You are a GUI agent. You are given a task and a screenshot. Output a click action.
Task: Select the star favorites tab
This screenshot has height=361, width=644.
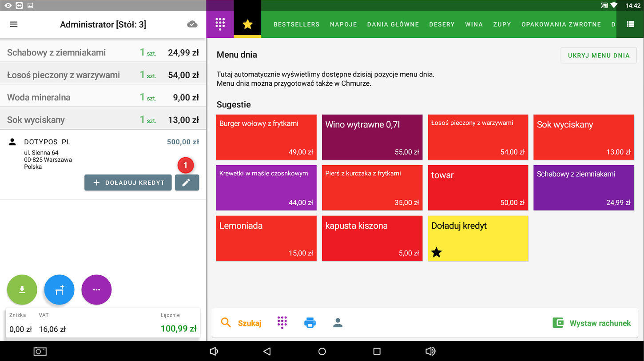click(x=247, y=24)
